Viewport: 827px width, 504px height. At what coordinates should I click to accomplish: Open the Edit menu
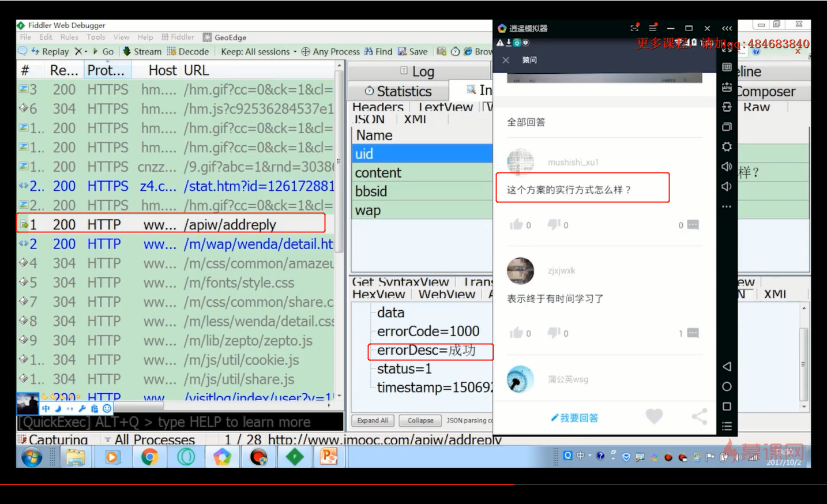(46, 37)
